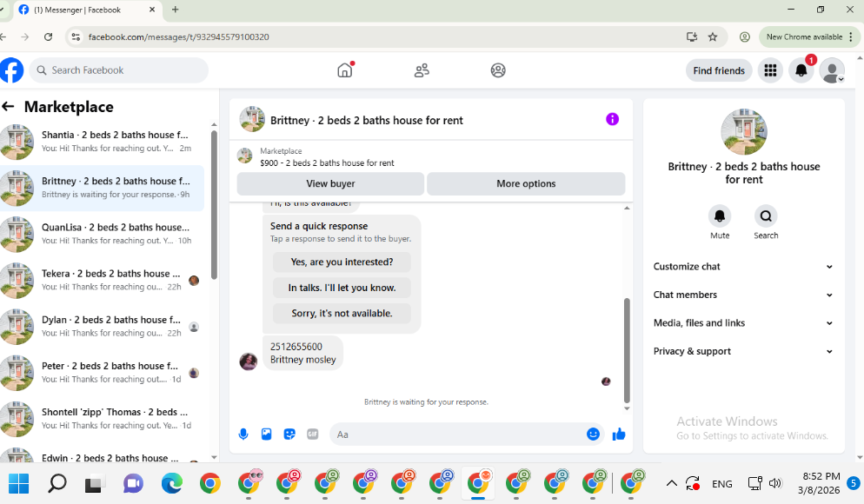Open the Groups icon in top navigation
The height and width of the screenshot is (504, 864).
(x=498, y=70)
